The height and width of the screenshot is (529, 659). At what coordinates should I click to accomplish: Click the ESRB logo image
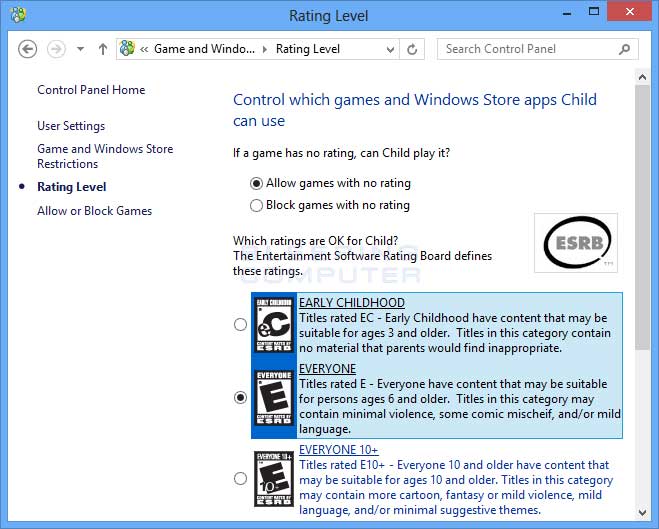click(576, 243)
